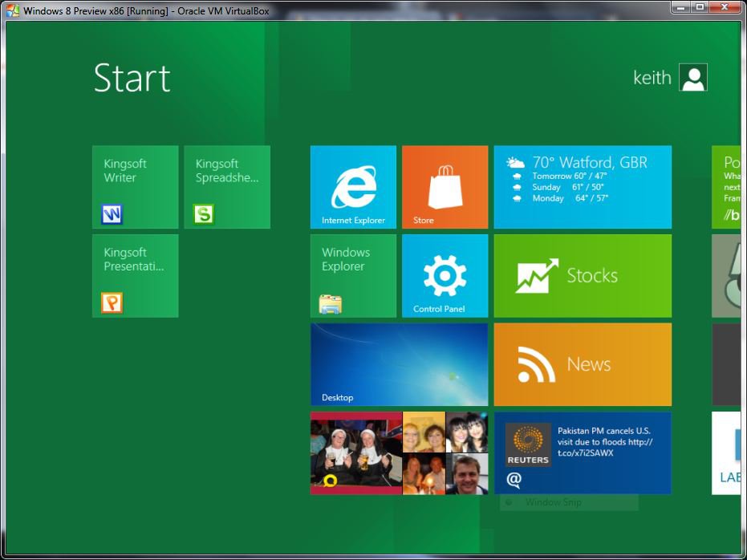Open the Watford weather forecast tile
Viewport: 747px width, 560px height.
pyautogui.click(x=583, y=187)
